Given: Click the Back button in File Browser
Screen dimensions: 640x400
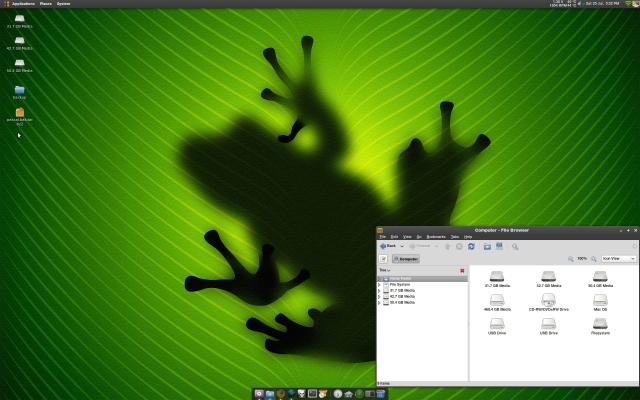Looking at the screenshot, I should click(388, 246).
